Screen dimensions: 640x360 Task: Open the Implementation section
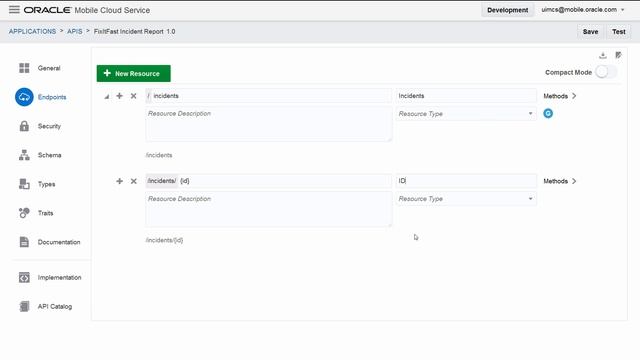coord(59,278)
